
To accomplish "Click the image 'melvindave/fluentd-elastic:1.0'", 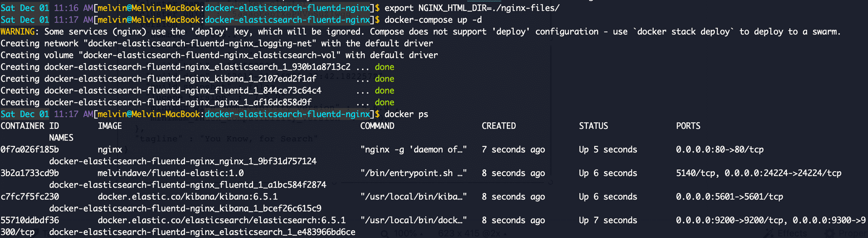I will point(171,173).
